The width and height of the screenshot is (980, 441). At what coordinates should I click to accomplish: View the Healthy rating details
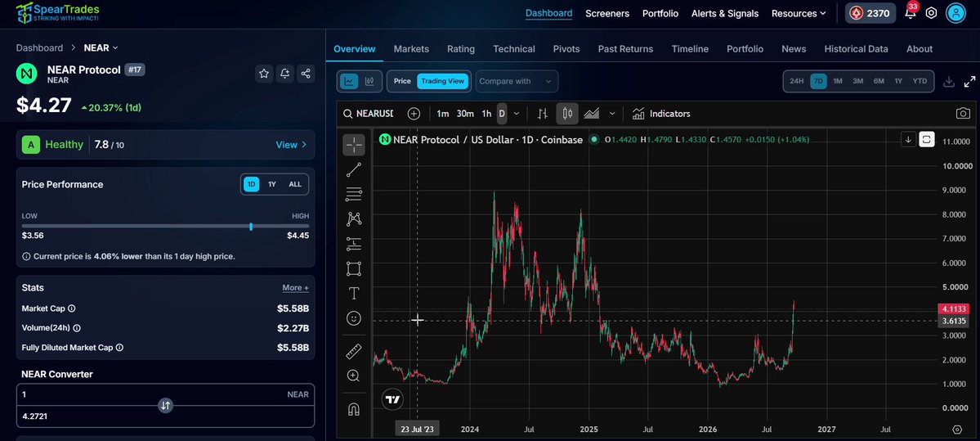coord(291,145)
